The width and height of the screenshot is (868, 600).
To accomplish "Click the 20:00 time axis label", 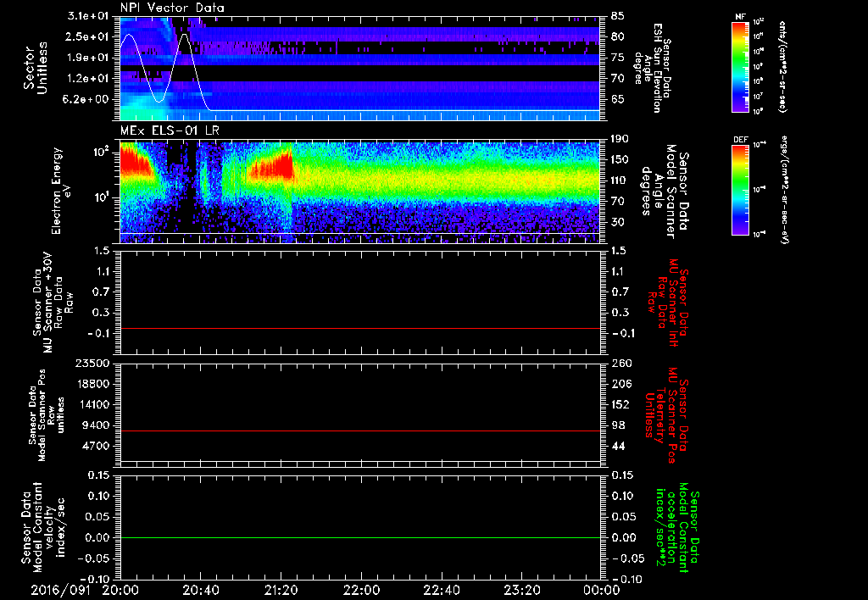I will 120,590.
